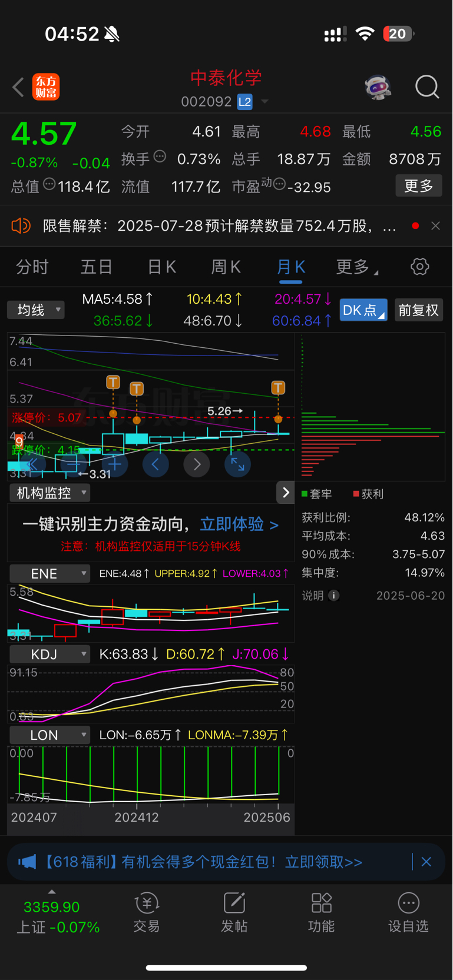This screenshot has width=453, height=980.
Task: Toggle the 前复权 price adjustment button
Action: (x=418, y=310)
